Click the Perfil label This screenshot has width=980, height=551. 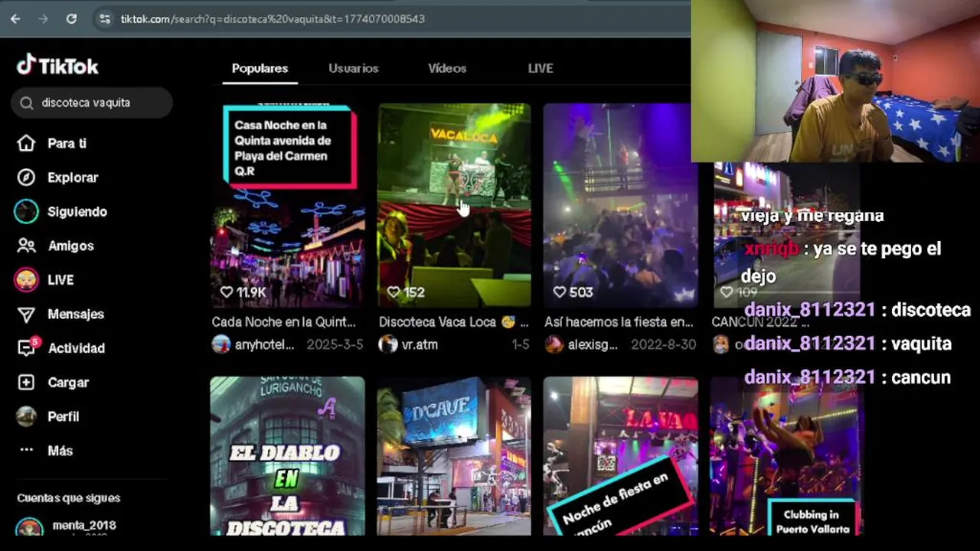64,416
